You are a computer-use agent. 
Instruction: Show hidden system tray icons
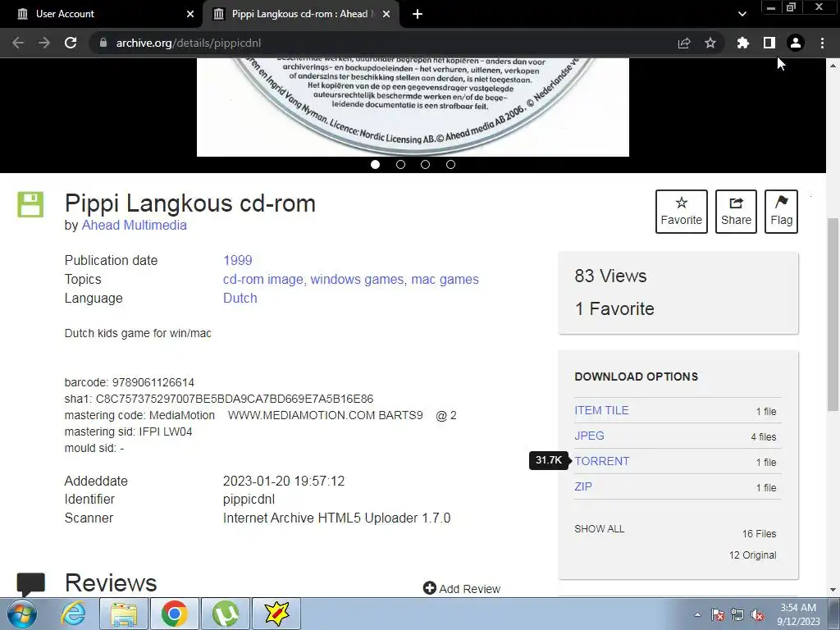click(697, 615)
